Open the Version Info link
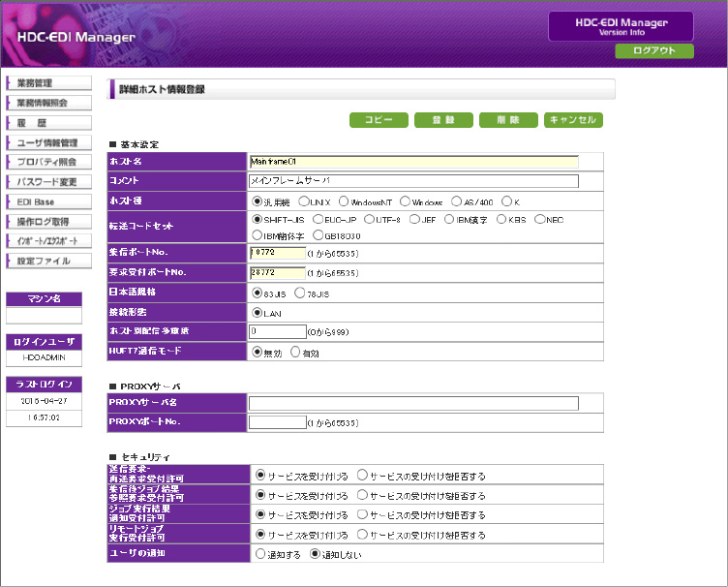Image resolution: width=728 pixels, height=587 pixels. [x=621, y=33]
